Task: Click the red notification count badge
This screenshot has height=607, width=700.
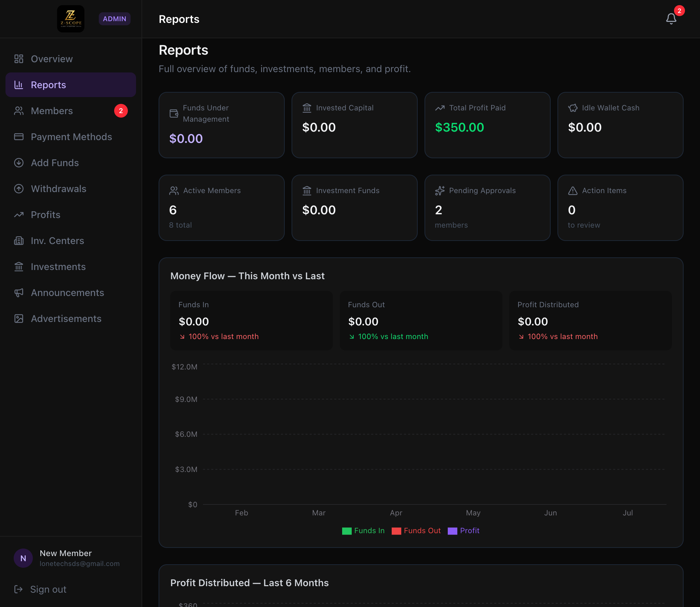Action: tap(679, 11)
